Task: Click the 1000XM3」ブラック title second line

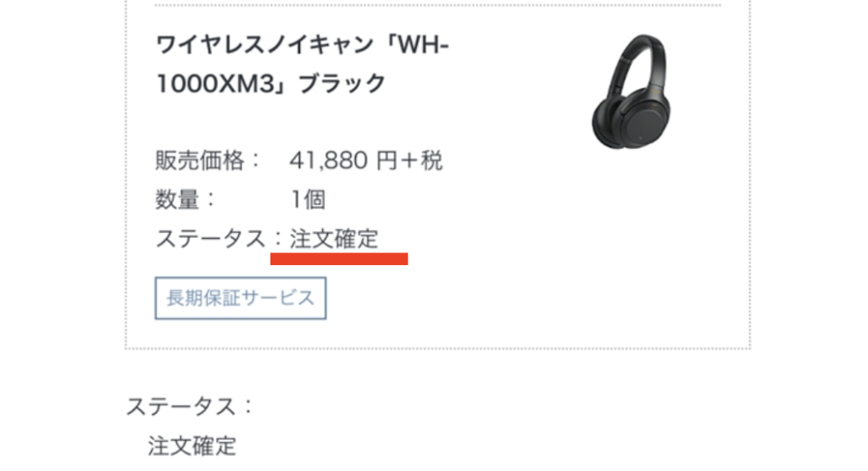Action: [x=270, y=84]
